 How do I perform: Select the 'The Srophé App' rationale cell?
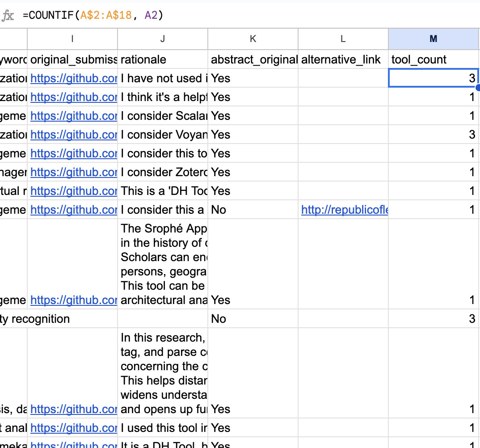[x=163, y=264]
